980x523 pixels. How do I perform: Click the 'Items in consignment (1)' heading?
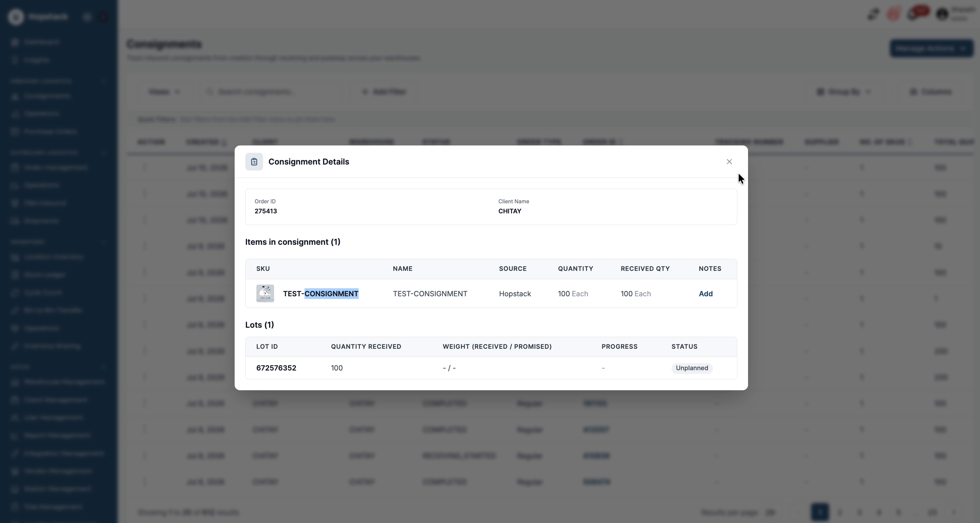(x=292, y=242)
